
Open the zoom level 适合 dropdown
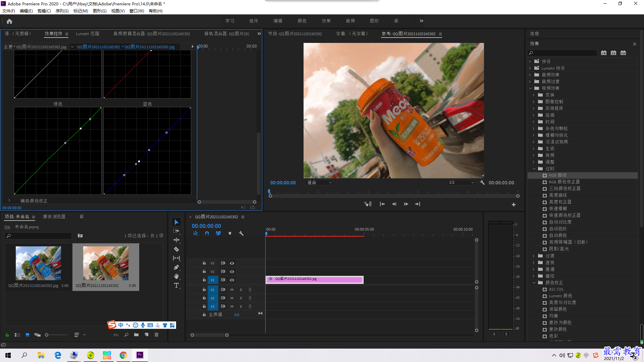tap(319, 183)
